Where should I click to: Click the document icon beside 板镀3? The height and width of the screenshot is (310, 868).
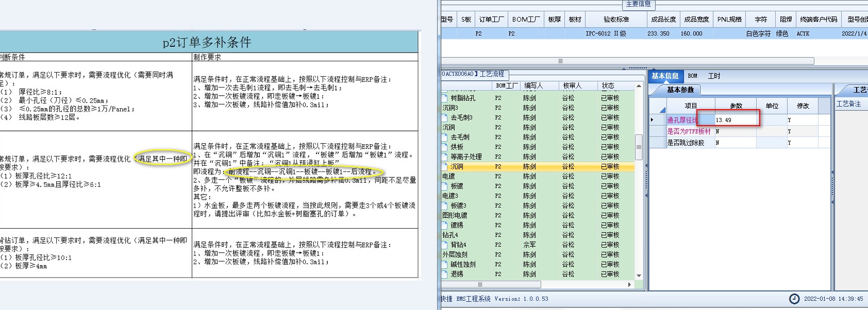point(445,205)
